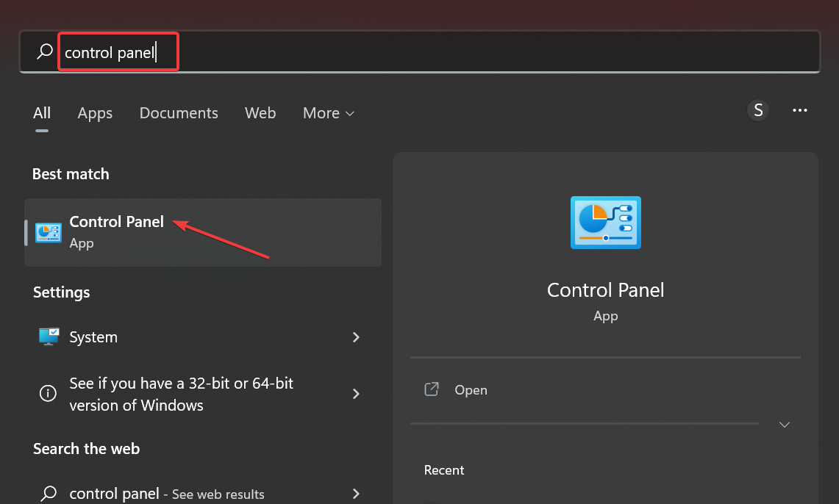Click the Open external-link icon

coord(432,389)
